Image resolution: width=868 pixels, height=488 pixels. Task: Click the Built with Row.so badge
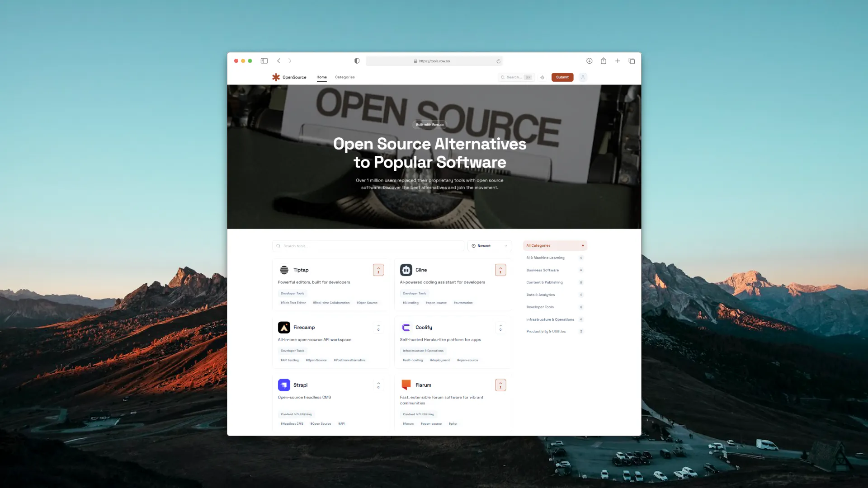429,125
